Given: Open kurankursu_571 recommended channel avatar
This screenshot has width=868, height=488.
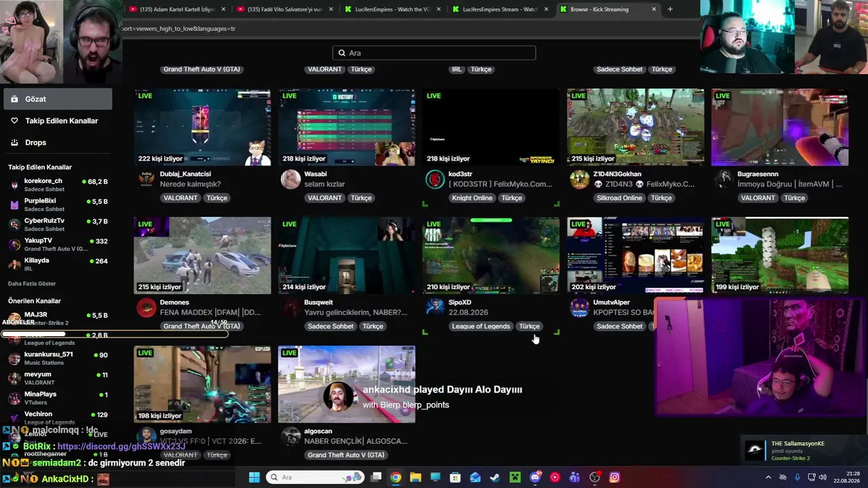Looking at the screenshot, I should pyautogui.click(x=14, y=358).
